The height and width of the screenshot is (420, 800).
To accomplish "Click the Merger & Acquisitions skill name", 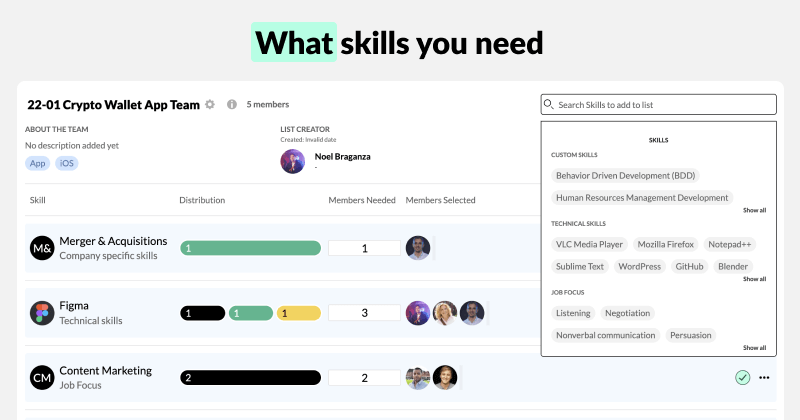I will pyautogui.click(x=113, y=241).
